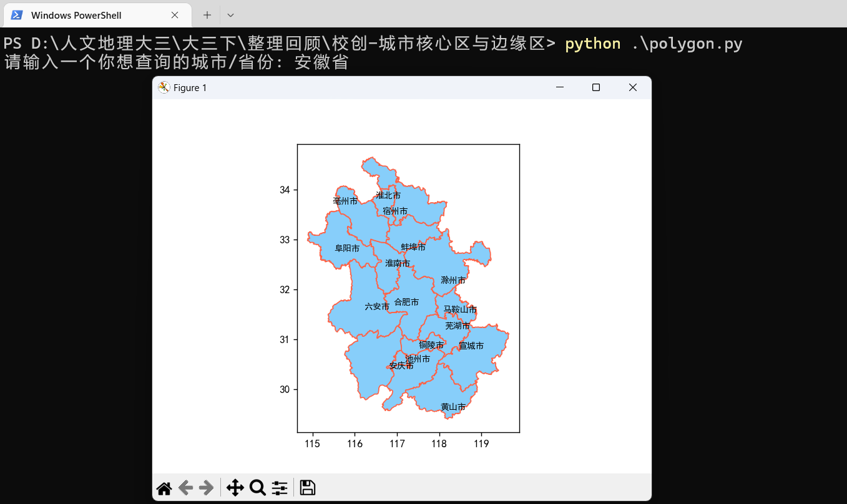Click the 蚌埠市 label on the map

(x=413, y=247)
